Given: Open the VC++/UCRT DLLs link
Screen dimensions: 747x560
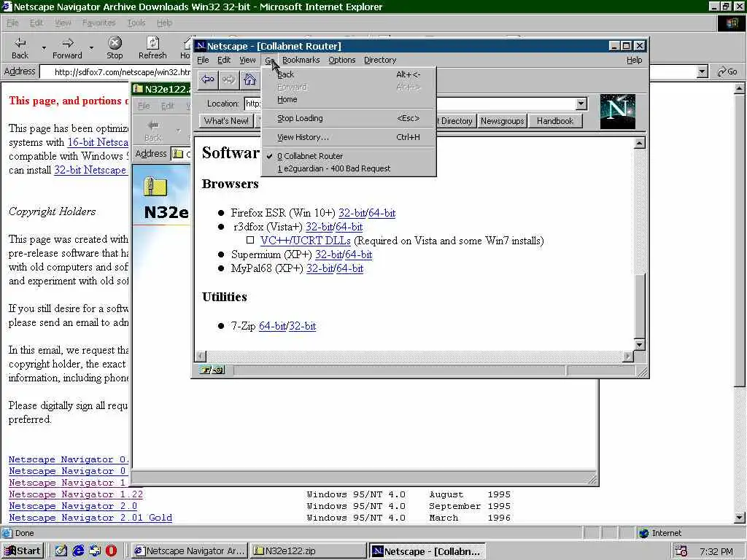Looking at the screenshot, I should 306,241.
